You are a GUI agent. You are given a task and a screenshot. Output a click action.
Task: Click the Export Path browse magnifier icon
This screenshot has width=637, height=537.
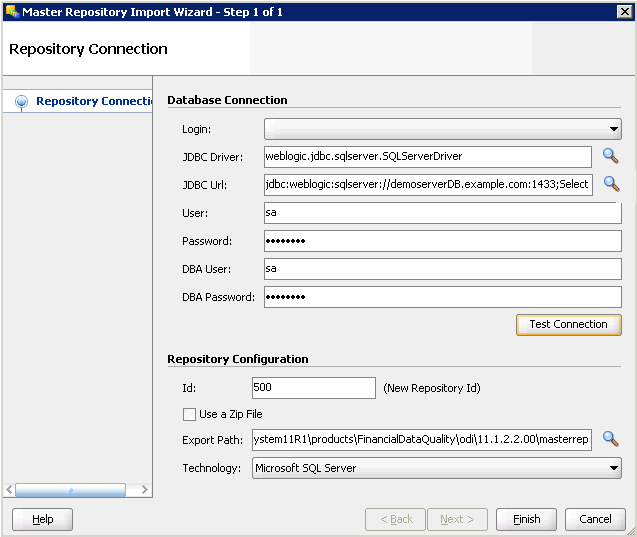[x=610, y=439]
